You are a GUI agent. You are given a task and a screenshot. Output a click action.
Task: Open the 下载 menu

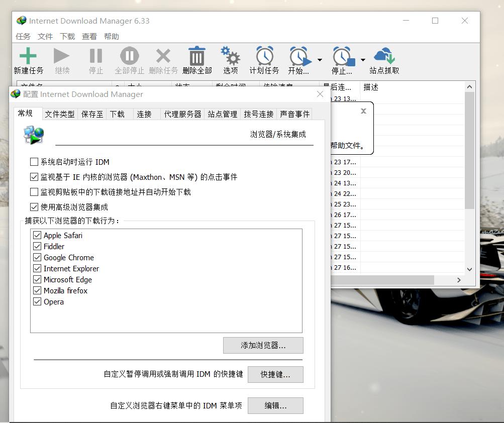pyautogui.click(x=68, y=36)
